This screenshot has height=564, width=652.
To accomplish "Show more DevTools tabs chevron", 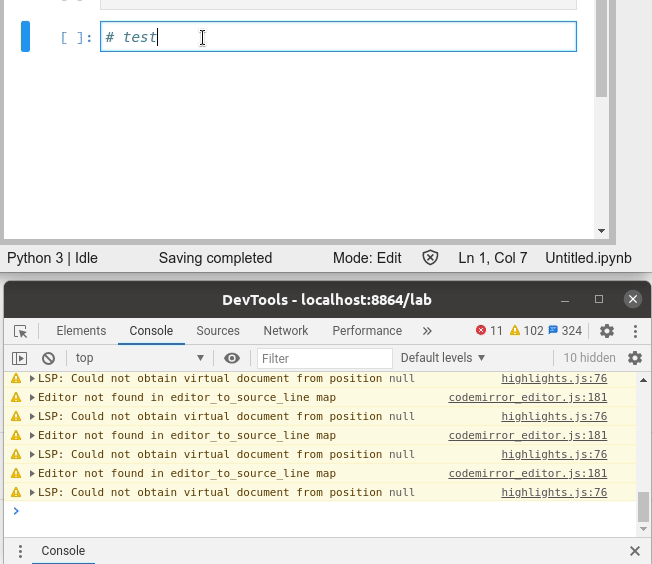I will (x=427, y=331).
